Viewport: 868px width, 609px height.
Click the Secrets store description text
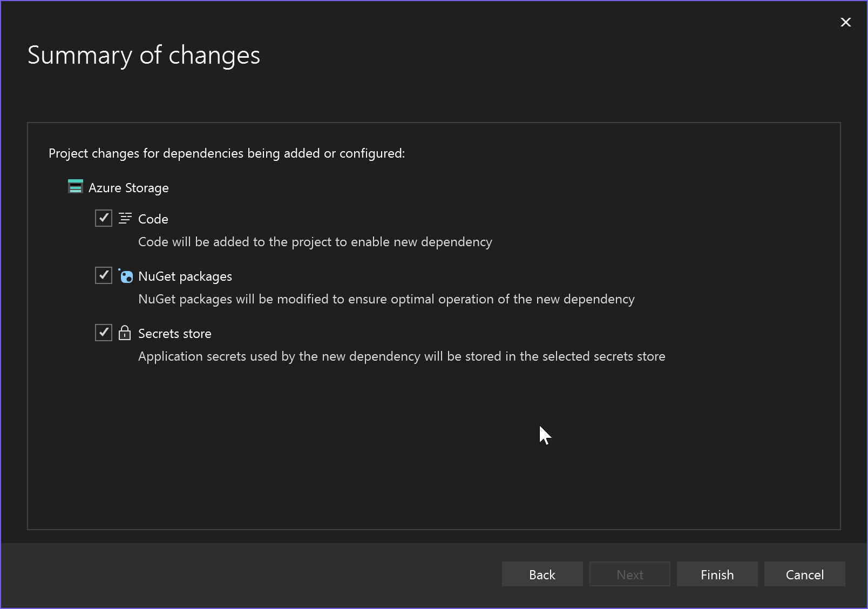pyautogui.click(x=402, y=356)
